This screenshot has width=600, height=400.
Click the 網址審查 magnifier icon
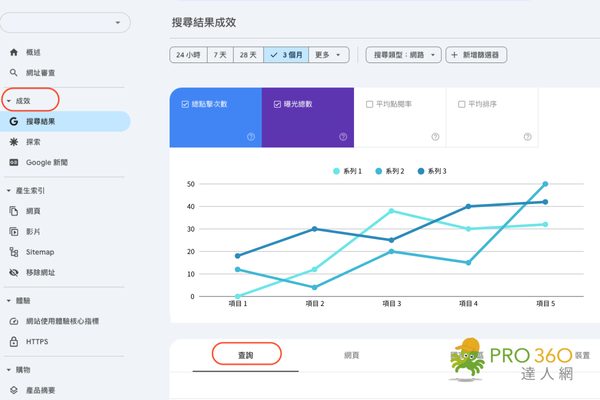click(13, 73)
